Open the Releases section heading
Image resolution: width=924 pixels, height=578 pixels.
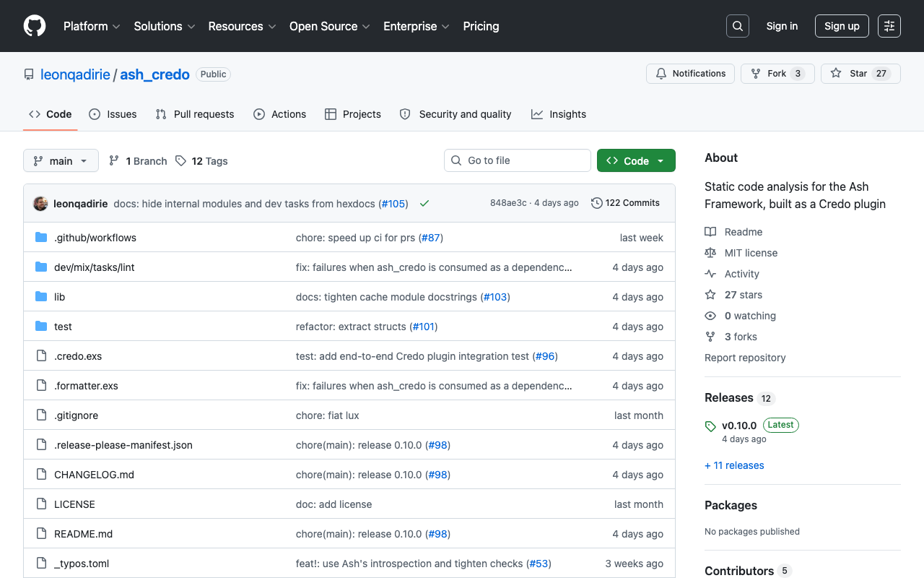tap(728, 398)
